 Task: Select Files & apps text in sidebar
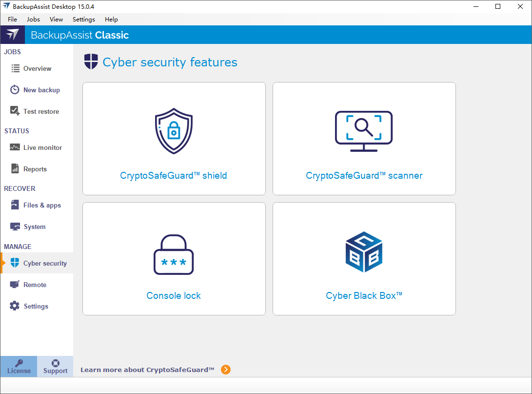[42, 205]
